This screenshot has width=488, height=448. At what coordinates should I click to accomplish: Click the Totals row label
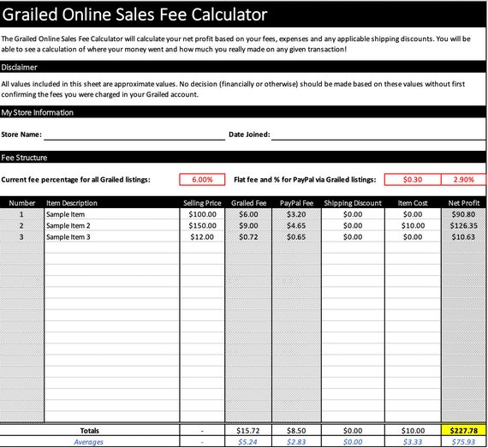90,431
